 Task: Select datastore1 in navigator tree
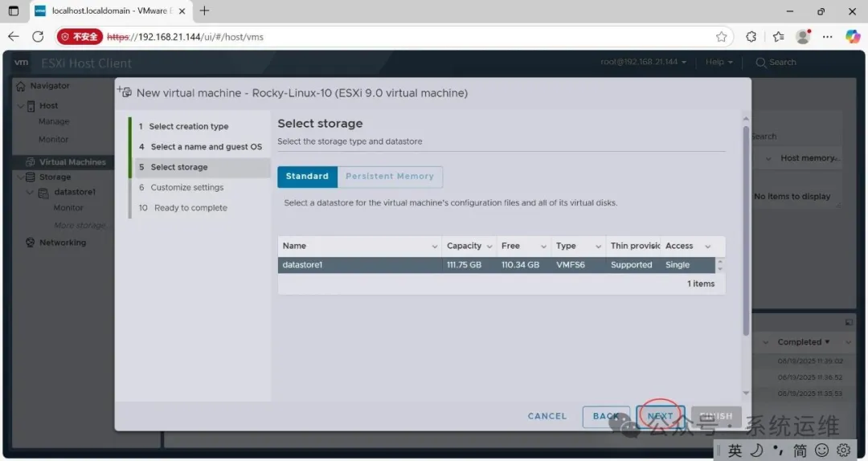point(74,192)
